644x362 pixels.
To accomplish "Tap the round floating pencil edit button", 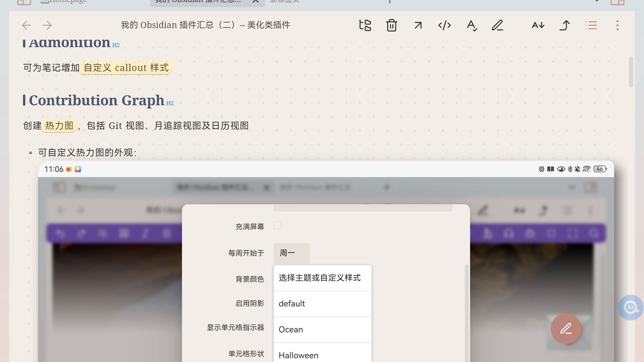I will pos(566,328).
